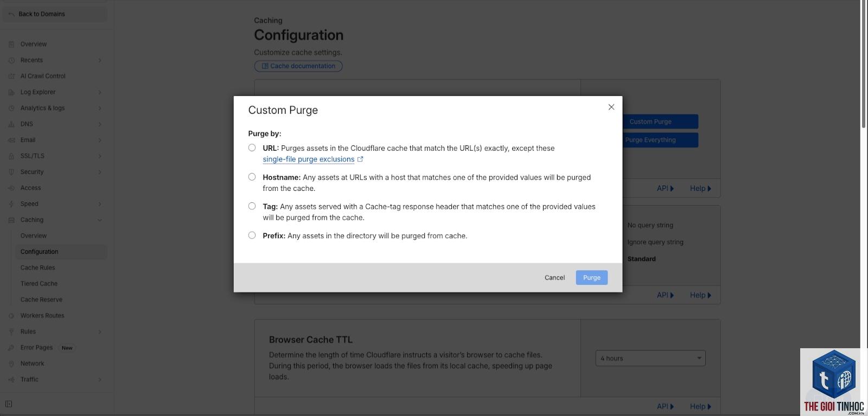Open the single-file purge exclusions link
The image size is (868, 416).
[309, 159]
